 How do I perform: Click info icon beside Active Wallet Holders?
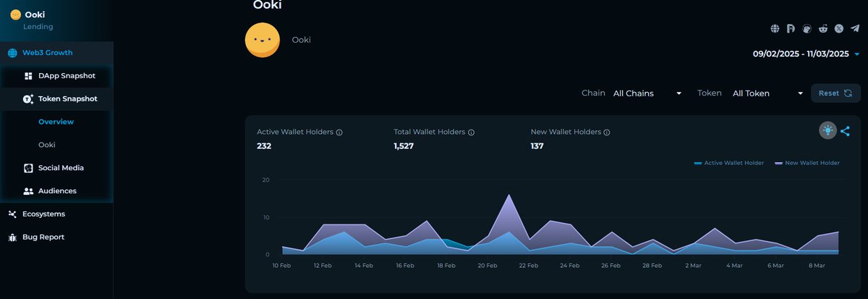pyautogui.click(x=339, y=132)
